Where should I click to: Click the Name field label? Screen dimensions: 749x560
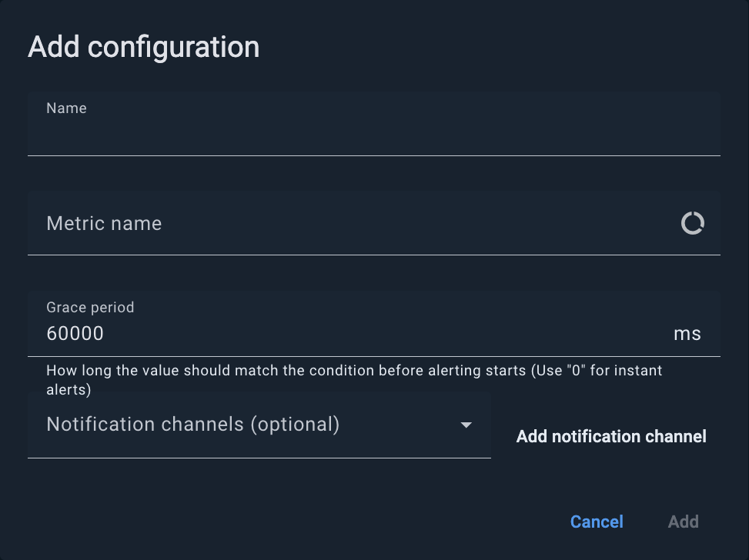click(x=66, y=108)
